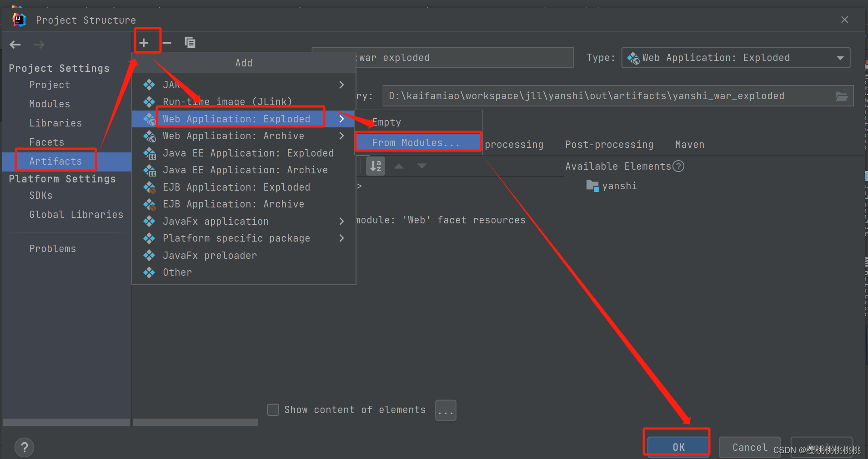Open Artifacts in Project Settings

coord(55,161)
